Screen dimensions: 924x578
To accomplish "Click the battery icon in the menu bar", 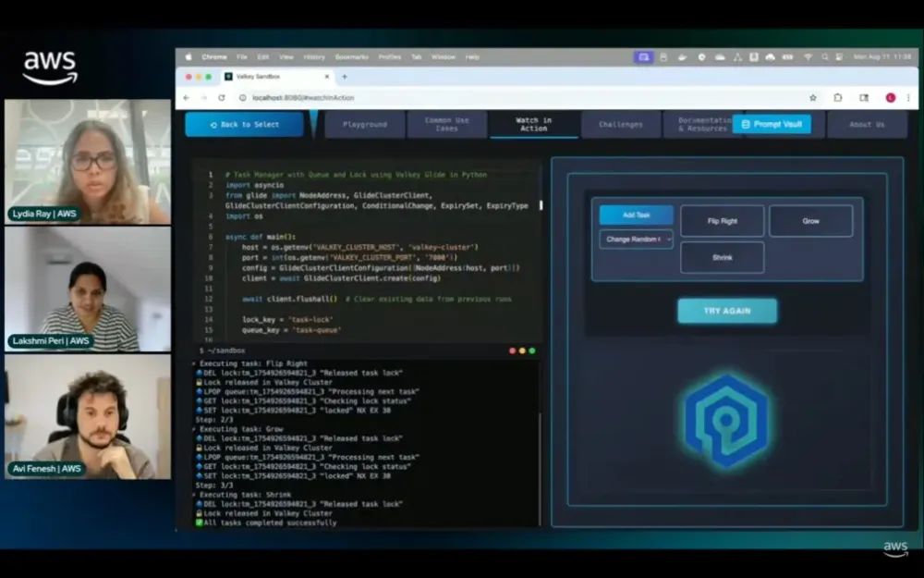I will click(x=787, y=57).
